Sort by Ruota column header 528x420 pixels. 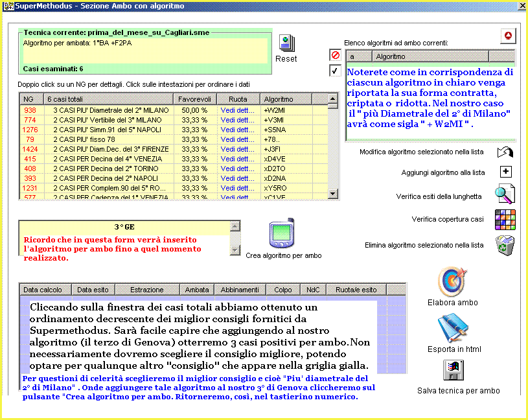(x=238, y=99)
